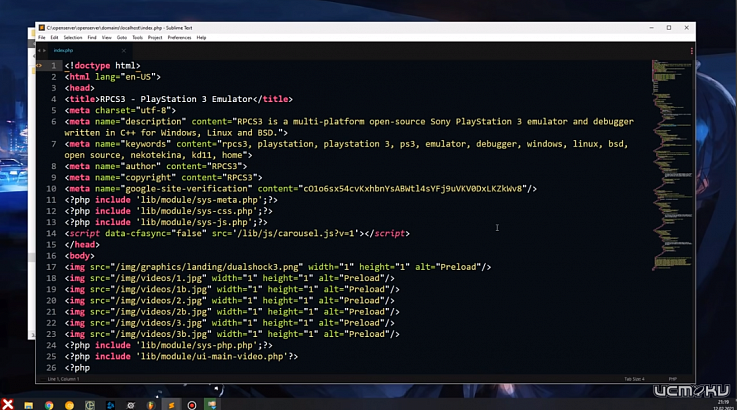
Task: Click the tab back navigation arrow
Action: pos(38,49)
